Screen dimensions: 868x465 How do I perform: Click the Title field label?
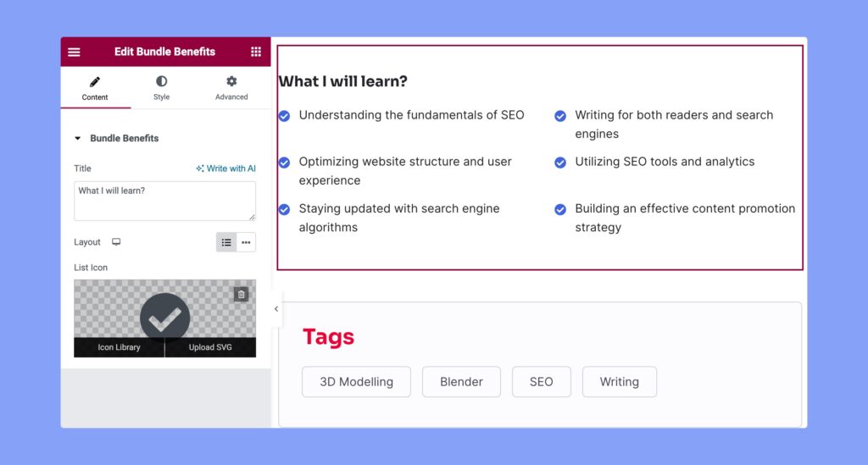82,169
